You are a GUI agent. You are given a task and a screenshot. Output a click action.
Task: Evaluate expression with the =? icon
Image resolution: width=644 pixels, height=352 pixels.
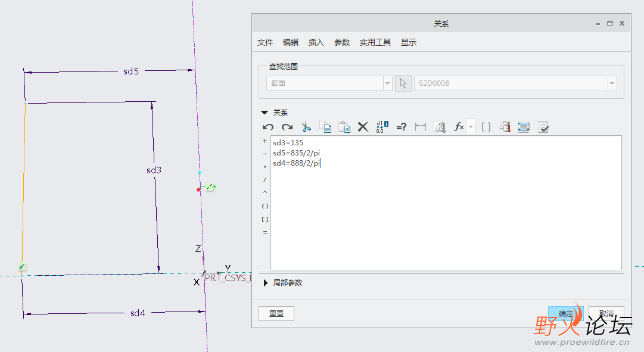coord(402,127)
